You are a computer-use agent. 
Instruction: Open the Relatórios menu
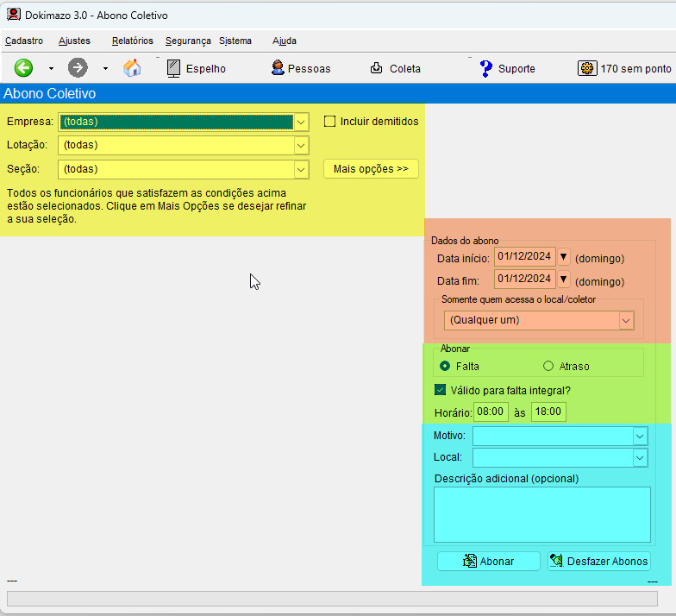132,41
